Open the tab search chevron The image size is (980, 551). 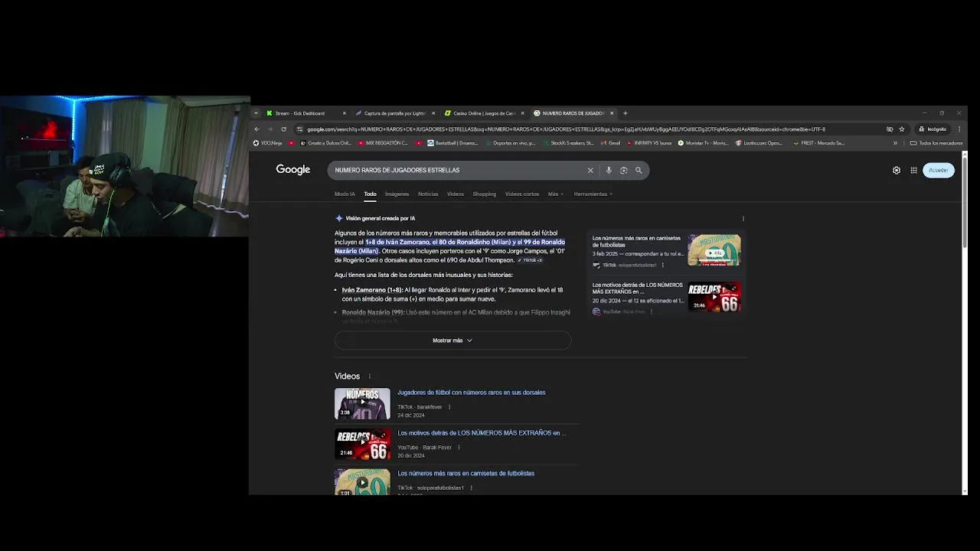coord(256,113)
